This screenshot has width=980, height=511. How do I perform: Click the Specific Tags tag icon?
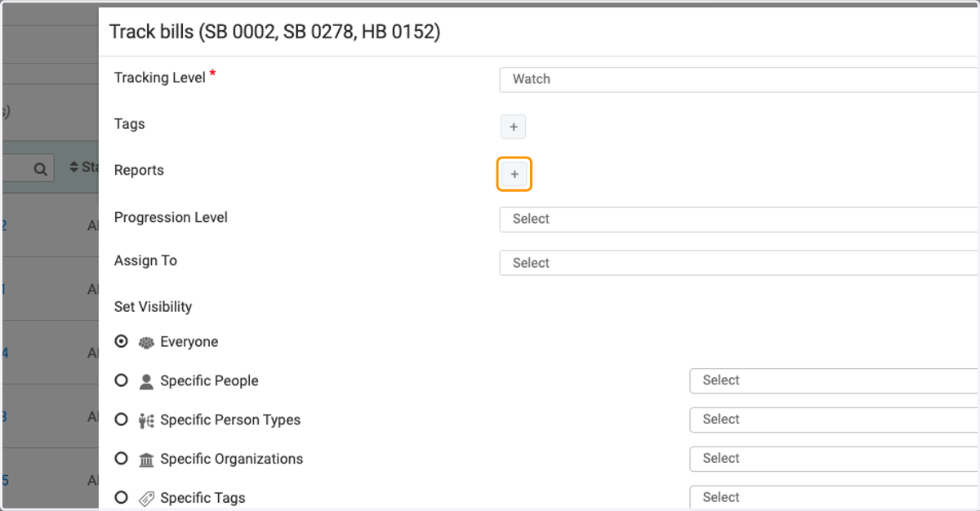point(146,499)
